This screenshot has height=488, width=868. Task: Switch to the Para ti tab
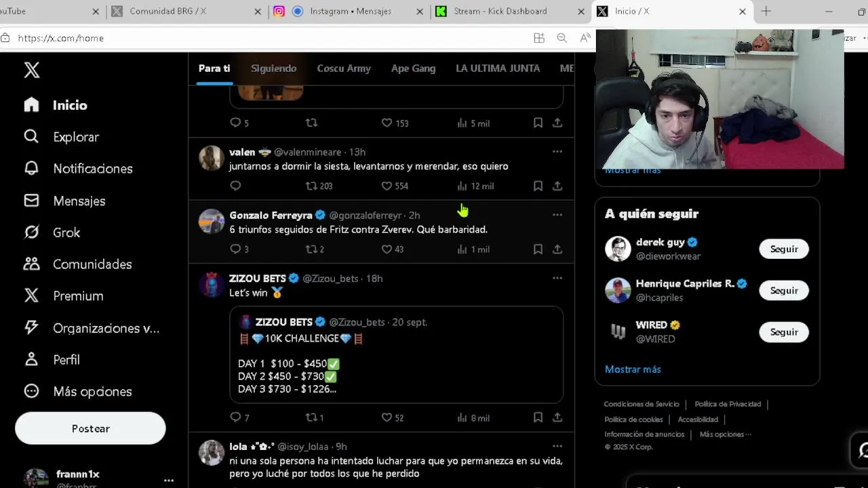214,68
